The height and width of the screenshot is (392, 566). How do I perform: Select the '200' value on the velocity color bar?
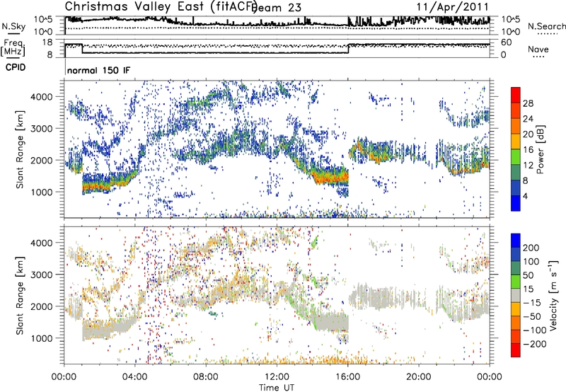531,248
